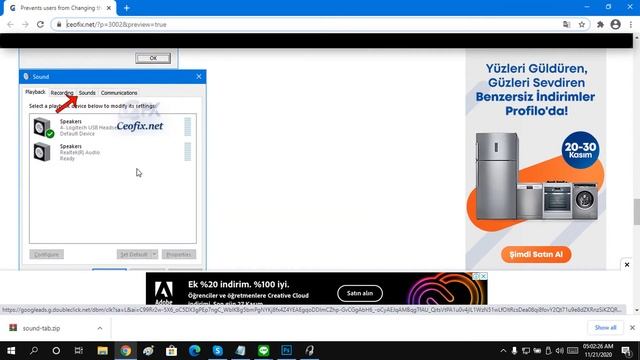Open Windows taskbar search
The height and width of the screenshot is (360, 640).
34,351
